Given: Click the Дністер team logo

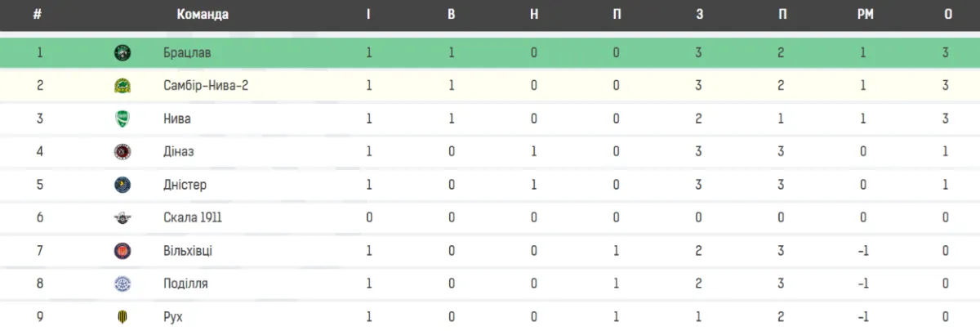Looking at the screenshot, I should click(122, 185).
